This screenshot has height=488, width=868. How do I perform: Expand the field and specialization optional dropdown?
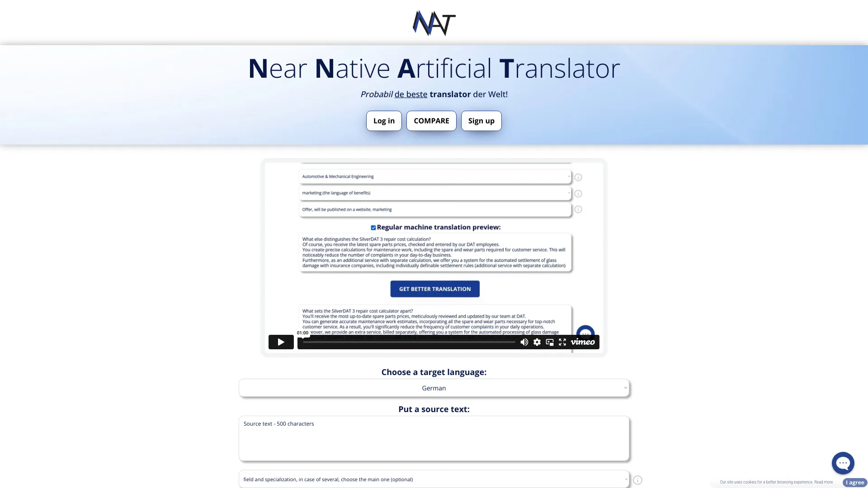click(x=434, y=479)
